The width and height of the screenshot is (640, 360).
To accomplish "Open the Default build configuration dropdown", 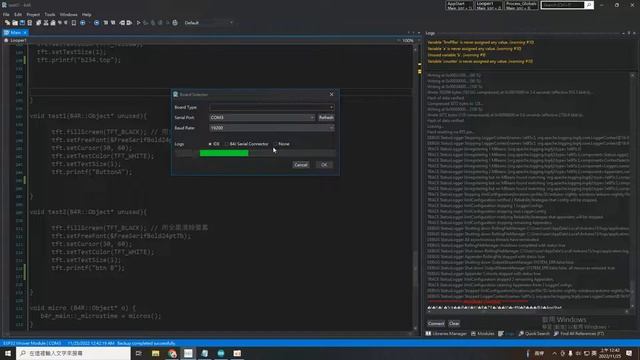I will click(x=208, y=23).
